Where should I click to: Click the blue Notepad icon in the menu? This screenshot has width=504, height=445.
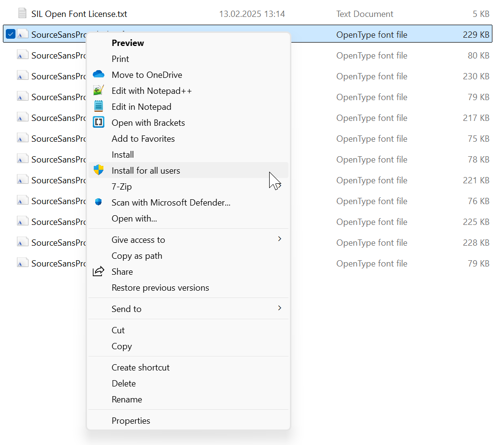coord(99,106)
